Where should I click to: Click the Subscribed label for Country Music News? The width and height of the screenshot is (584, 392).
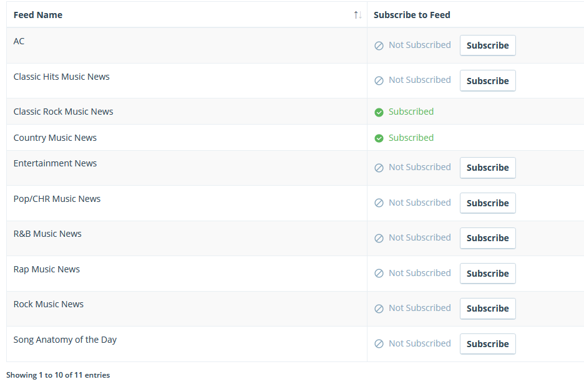[411, 138]
